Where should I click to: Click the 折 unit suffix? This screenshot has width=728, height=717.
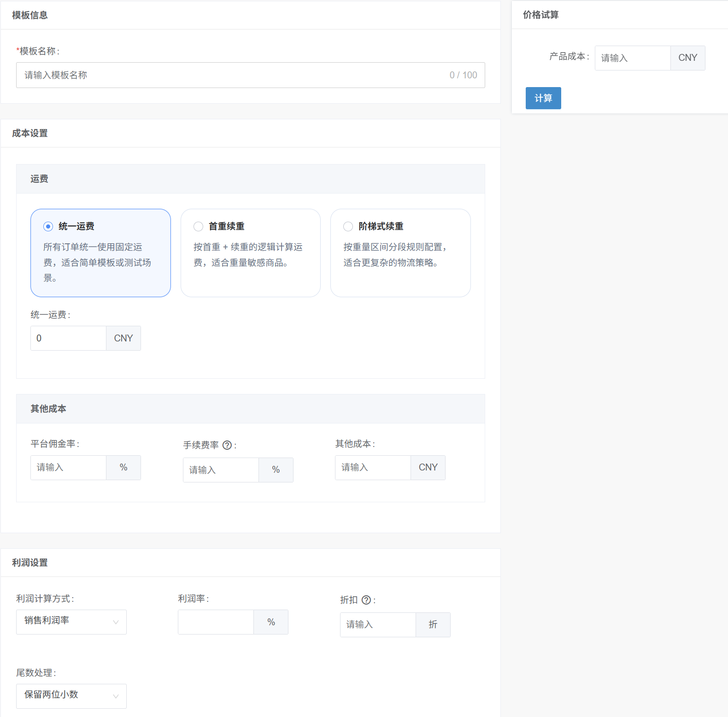tap(433, 625)
